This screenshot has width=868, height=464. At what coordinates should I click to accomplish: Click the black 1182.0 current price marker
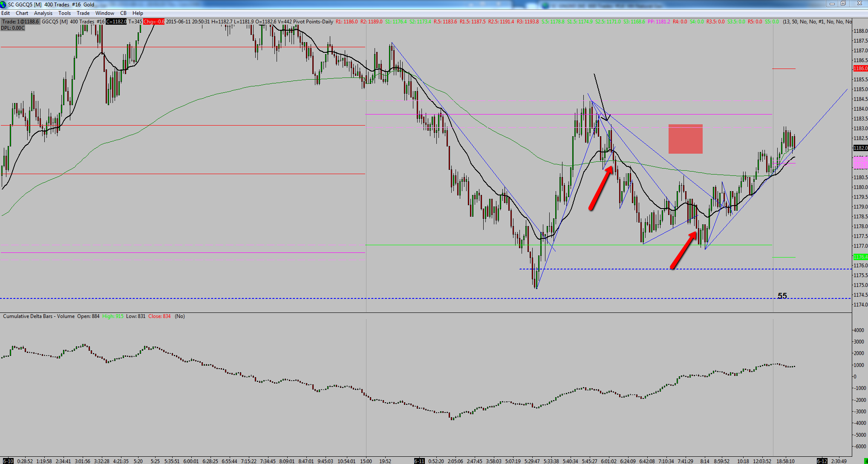pyautogui.click(x=860, y=148)
